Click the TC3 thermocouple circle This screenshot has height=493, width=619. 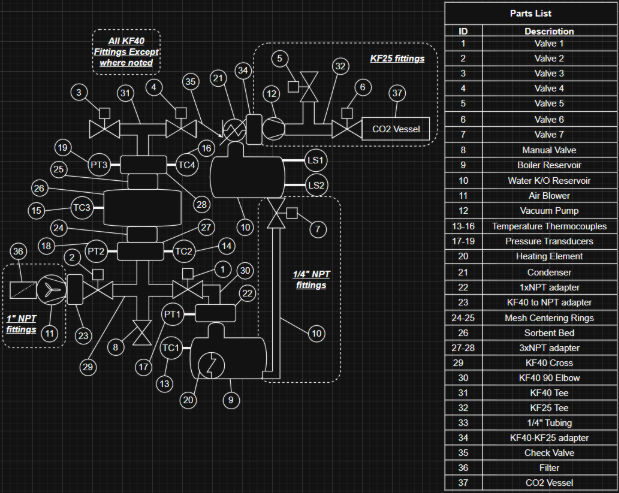point(83,207)
